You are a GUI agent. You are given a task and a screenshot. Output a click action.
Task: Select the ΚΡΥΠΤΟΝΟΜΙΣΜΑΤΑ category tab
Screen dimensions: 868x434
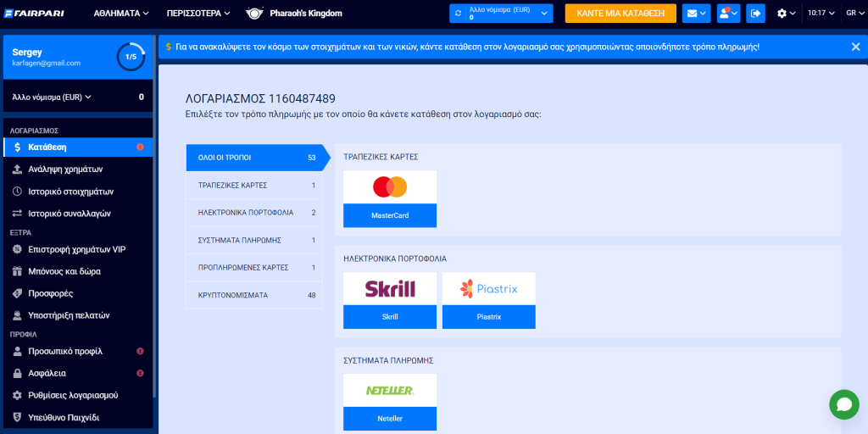pyautogui.click(x=253, y=295)
